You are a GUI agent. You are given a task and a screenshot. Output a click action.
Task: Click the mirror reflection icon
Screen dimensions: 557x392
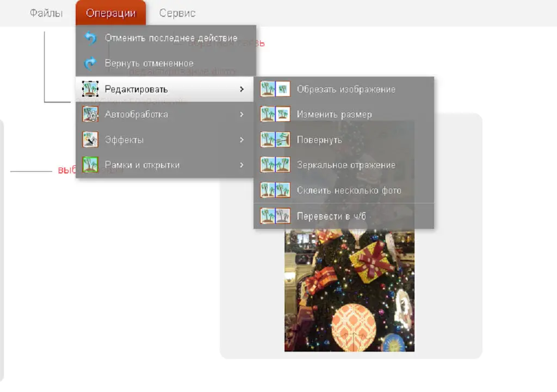pos(275,165)
